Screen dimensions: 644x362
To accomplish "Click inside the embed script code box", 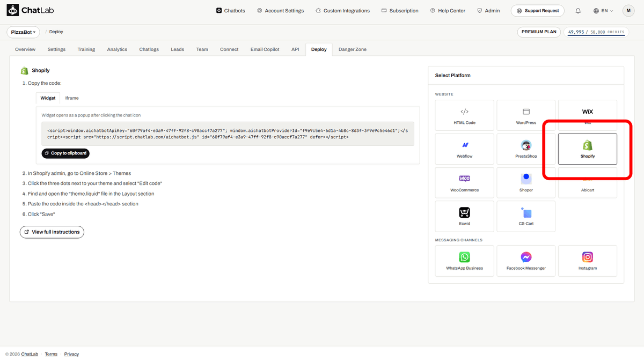I will click(228, 134).
